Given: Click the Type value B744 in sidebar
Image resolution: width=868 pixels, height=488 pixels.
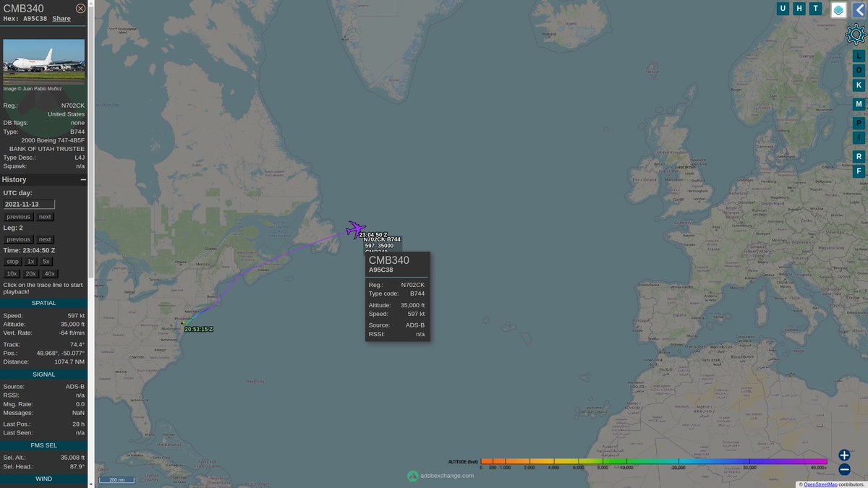Looking at the screenshot, I should [x=77, y=132].
